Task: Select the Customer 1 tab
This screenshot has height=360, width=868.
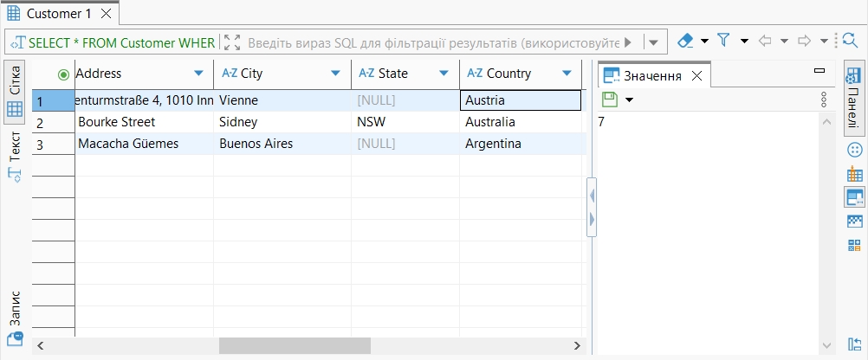Action: (x=59, y=14)
